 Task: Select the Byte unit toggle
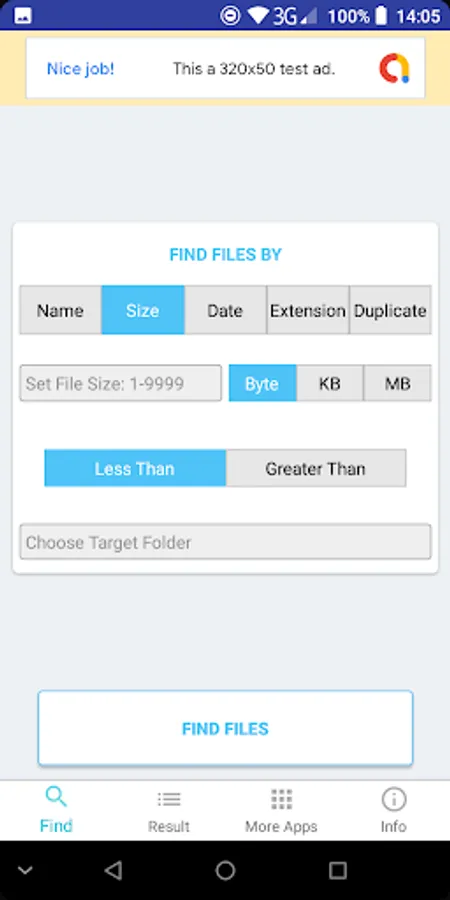262,383
